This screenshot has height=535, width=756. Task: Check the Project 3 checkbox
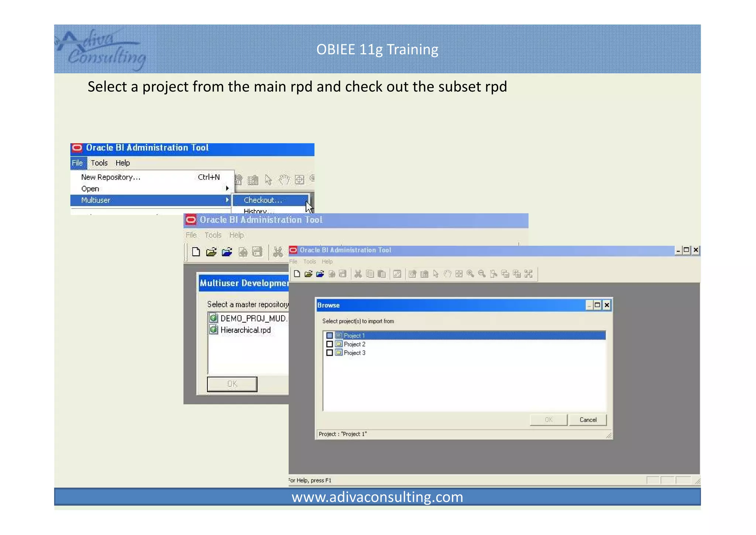(330, 352)
